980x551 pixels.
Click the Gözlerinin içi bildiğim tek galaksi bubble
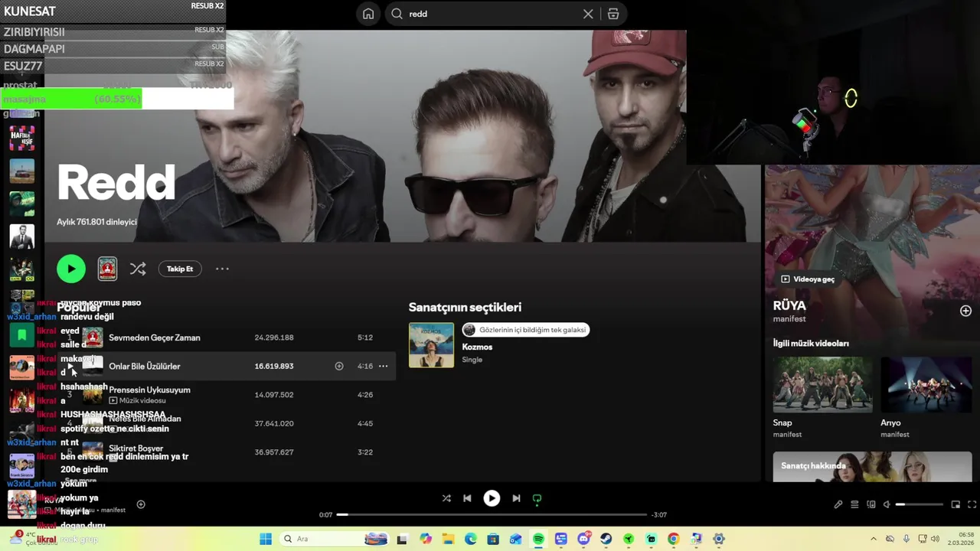pos(526,330)
